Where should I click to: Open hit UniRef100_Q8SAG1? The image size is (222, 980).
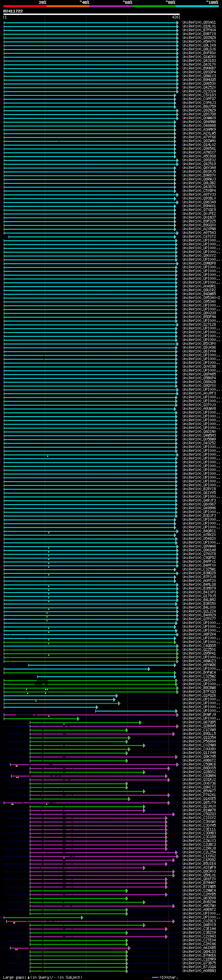[199, 23]
